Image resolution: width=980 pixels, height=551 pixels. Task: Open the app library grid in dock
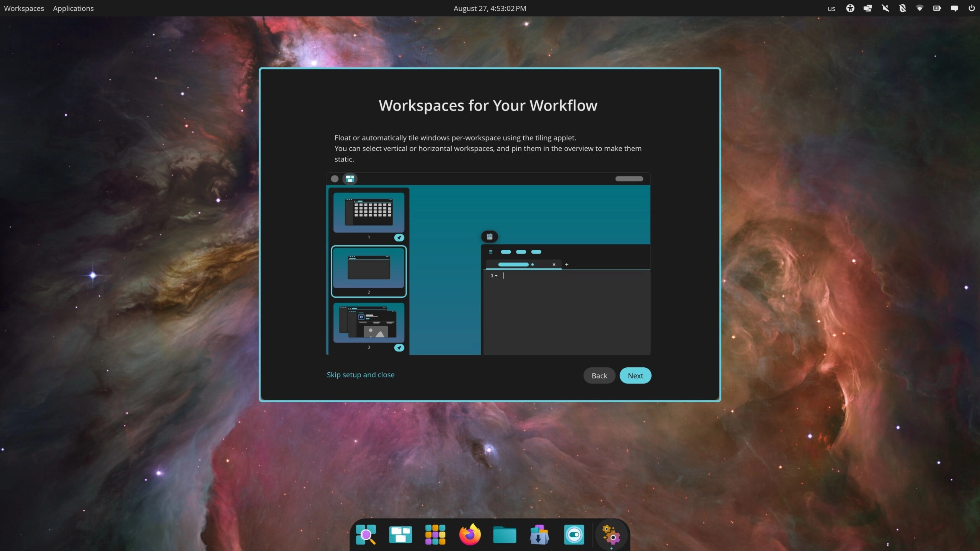click(x=435, y=534)
